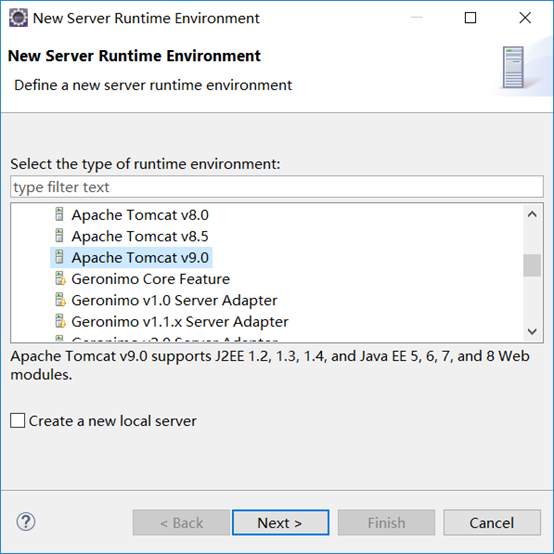Click the list scroll up arrow
Image resolution: width=554 pixels, height=554 pixels.
(532, 214)
